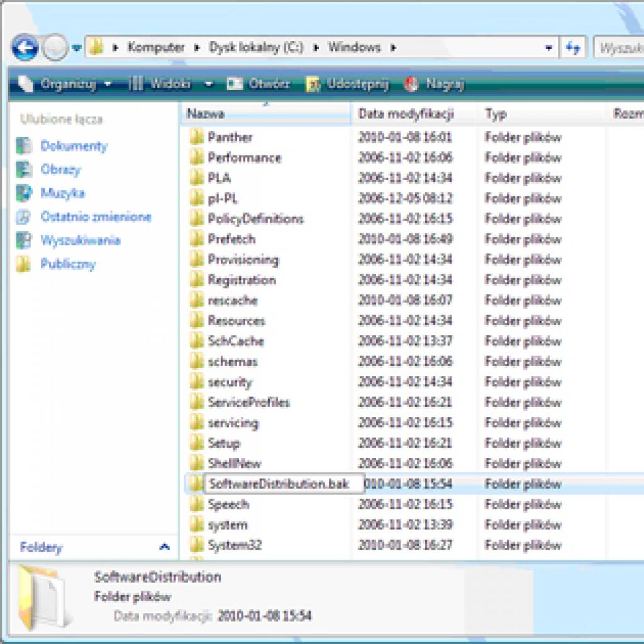Click the Foldery pane label

point(41,547)
